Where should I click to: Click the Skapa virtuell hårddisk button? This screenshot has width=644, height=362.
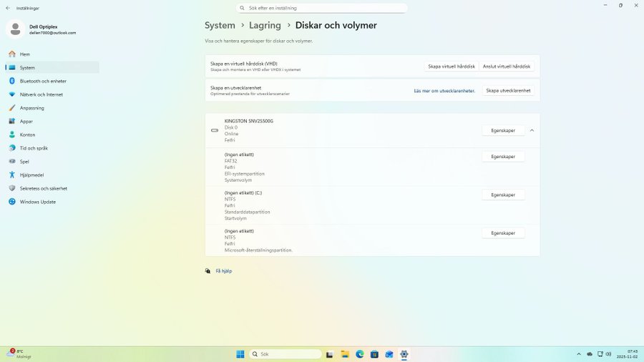coord(451,66)
